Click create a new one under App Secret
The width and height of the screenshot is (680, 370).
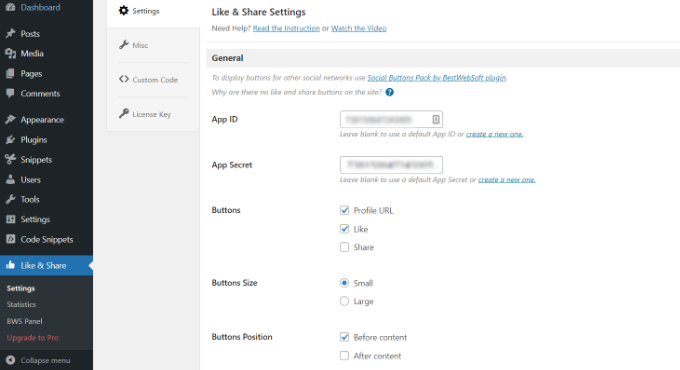coord(507,180)
